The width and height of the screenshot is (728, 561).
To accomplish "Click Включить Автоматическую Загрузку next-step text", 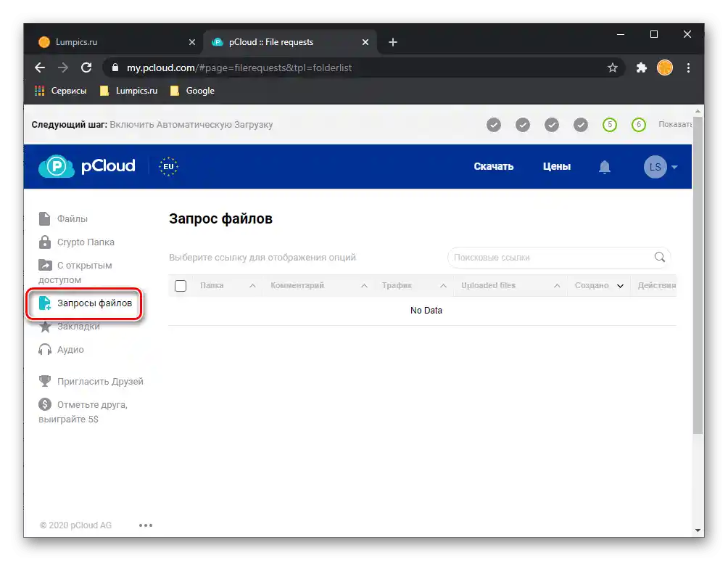I will (191, 125).
